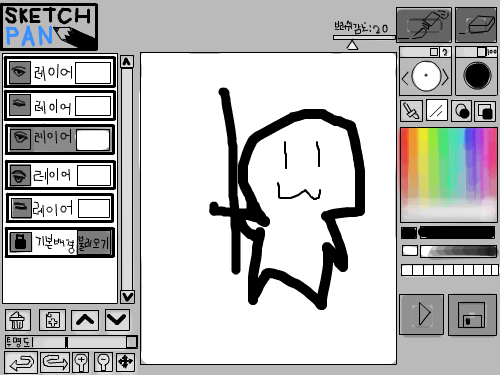Screen dimensions: 500x375
Task: Click the round brush tip preview circle
Action: coord(425,76)
